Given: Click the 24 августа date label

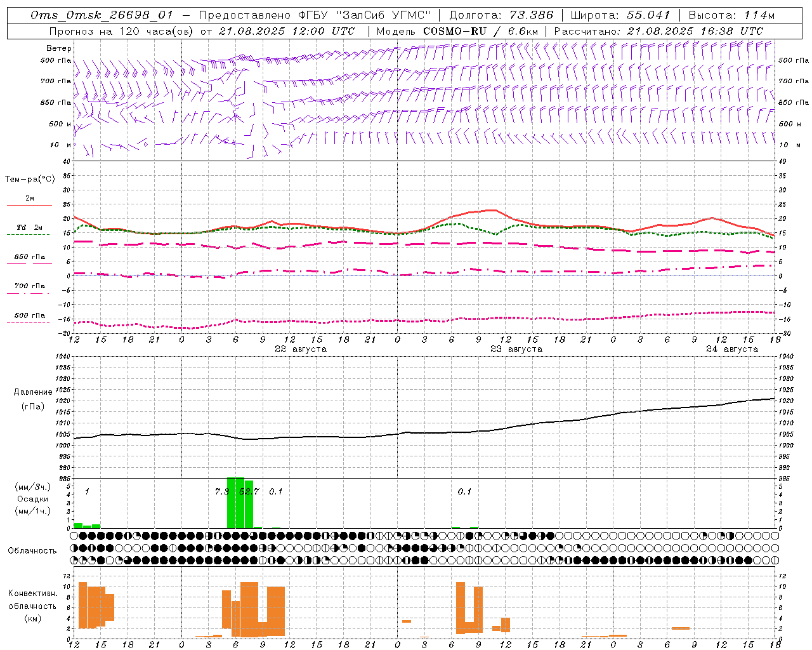Looking at the screenshot, I should point(732,349).
